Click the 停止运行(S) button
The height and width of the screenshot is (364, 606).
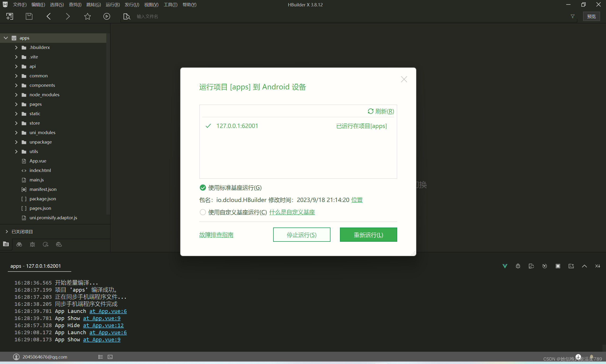click(x=302, y=235)
